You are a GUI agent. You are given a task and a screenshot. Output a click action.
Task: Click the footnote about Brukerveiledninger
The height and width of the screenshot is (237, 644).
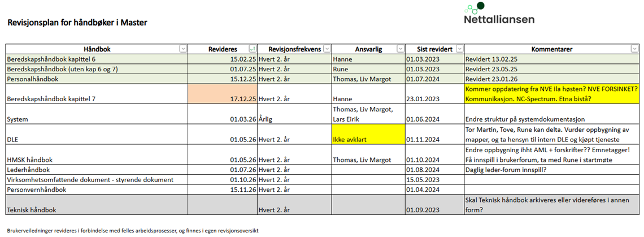point(133,231)
